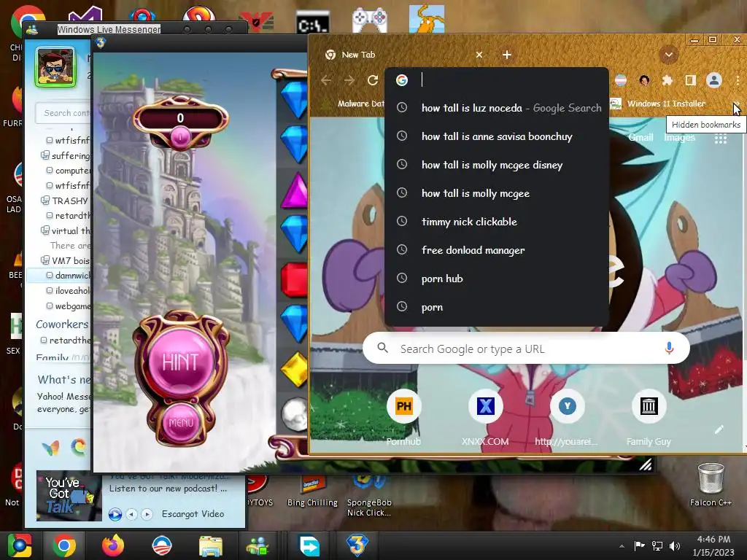Click the yellow gem in Bejeweled
Viewport: 747px width, 560px height.
pos(295,370)
